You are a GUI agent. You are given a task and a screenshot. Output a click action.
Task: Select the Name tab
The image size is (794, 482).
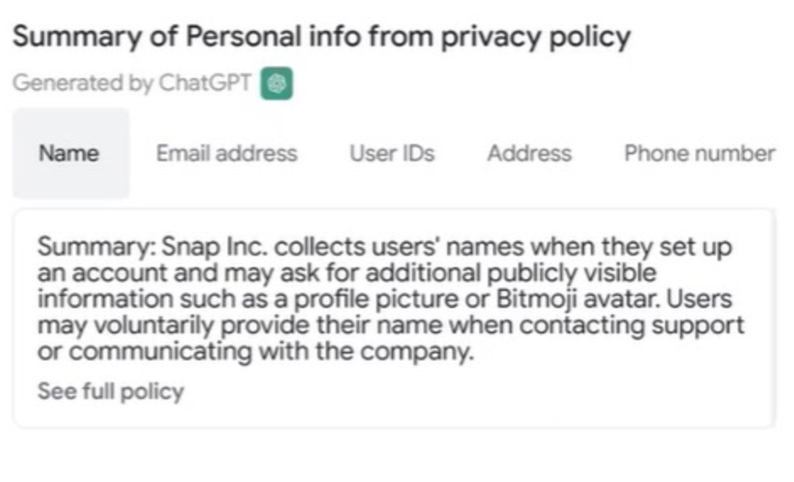[x=69, y=153]
